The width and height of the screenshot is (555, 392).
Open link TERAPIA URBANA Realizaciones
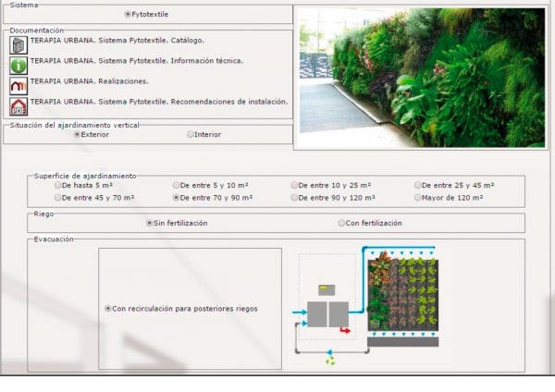coord(89,81)
